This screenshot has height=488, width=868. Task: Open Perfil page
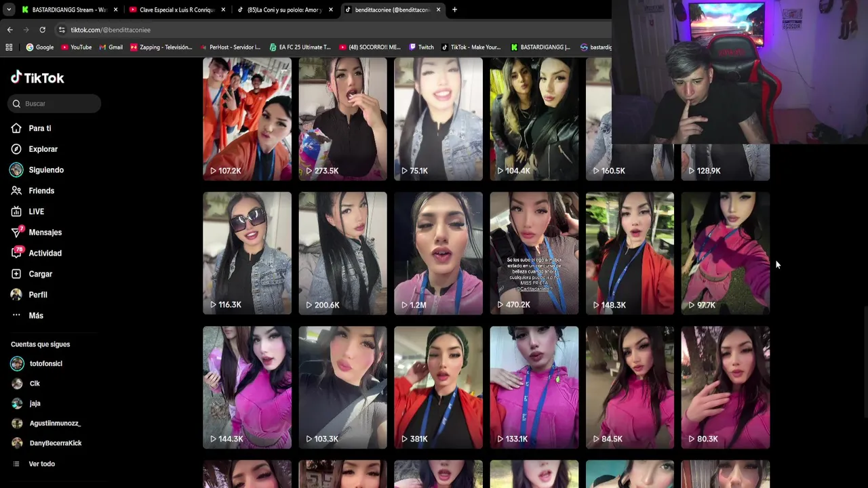pos(29,295)
